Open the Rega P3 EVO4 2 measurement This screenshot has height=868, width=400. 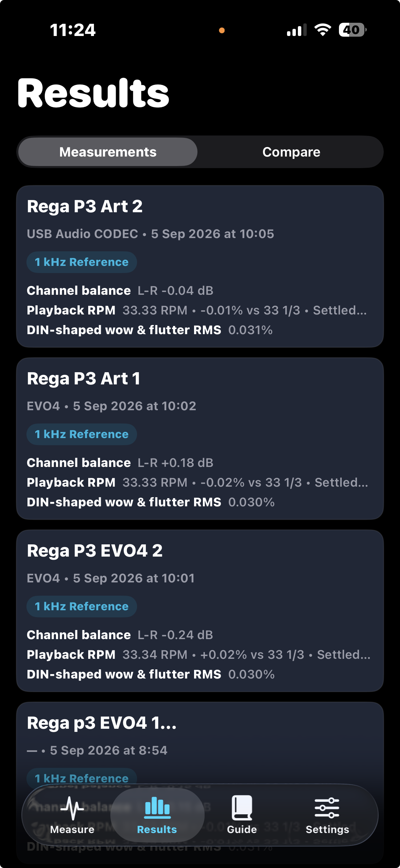point(200,611)
